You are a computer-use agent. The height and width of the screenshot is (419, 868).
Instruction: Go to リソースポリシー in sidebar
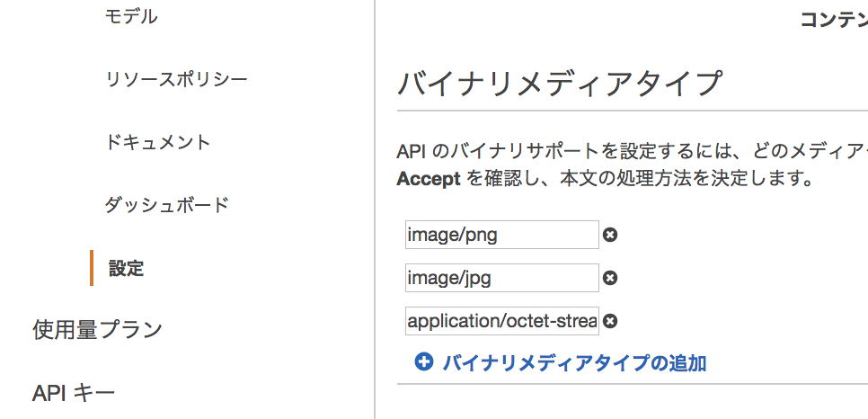[x=176, y=80]
